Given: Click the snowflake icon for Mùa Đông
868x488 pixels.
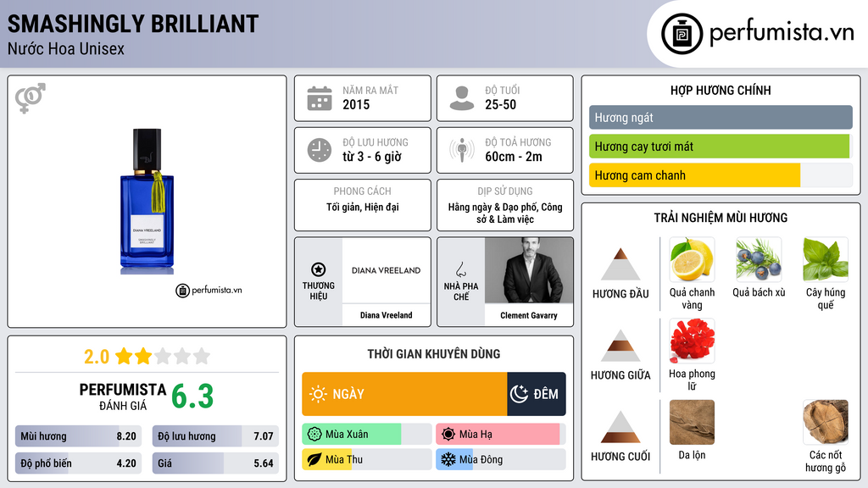Looking at the screenshot, I should pyautogui.click(x=448, y=459).
